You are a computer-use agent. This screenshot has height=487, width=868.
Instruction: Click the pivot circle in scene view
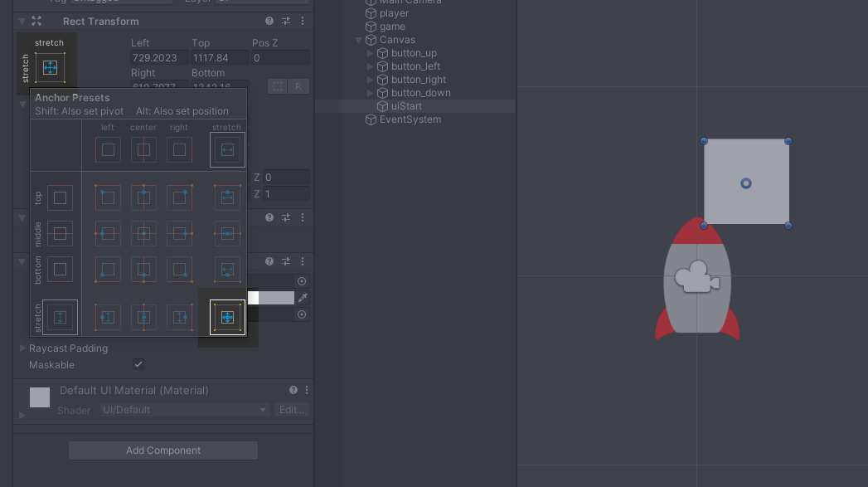[745, 183]
